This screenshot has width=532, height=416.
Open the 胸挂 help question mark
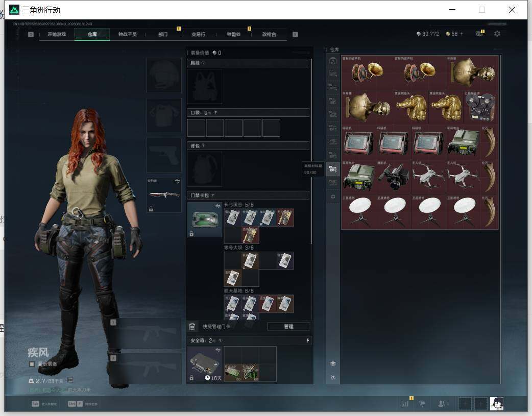tap(203, 63)
